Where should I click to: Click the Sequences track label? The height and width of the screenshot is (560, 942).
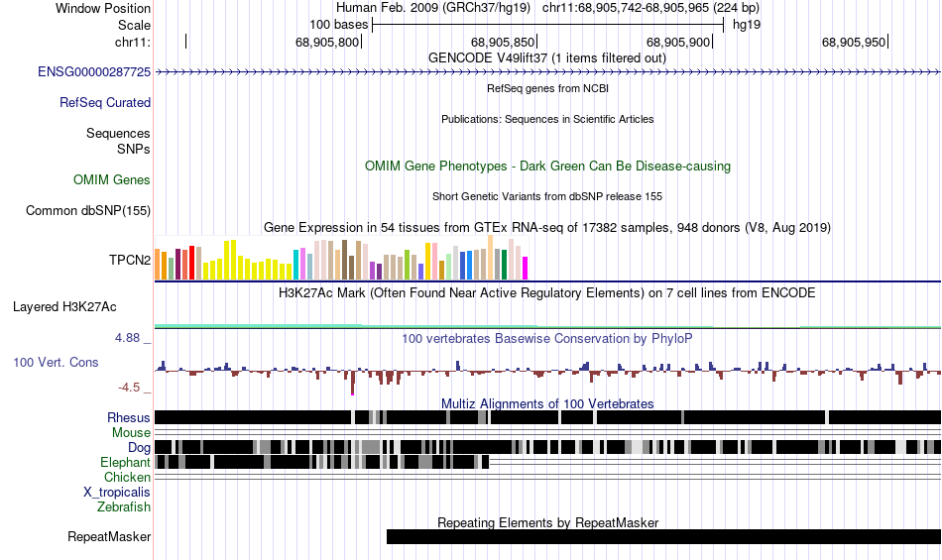118,133
